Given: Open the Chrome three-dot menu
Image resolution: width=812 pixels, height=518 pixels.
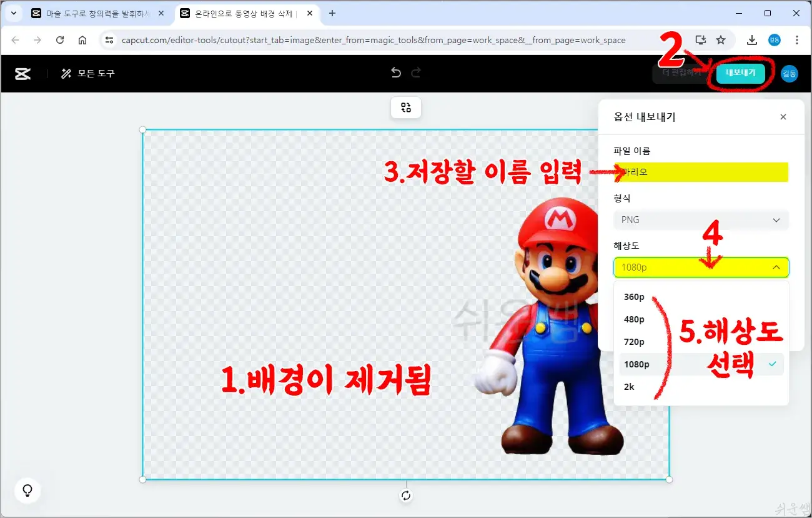Looking at the screenshot, I should 797,40.
